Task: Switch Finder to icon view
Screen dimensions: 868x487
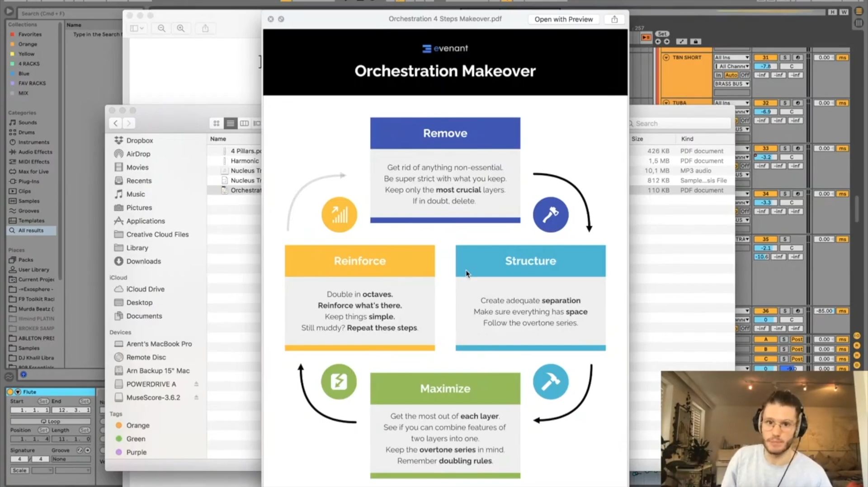Action: coord(217,123)
